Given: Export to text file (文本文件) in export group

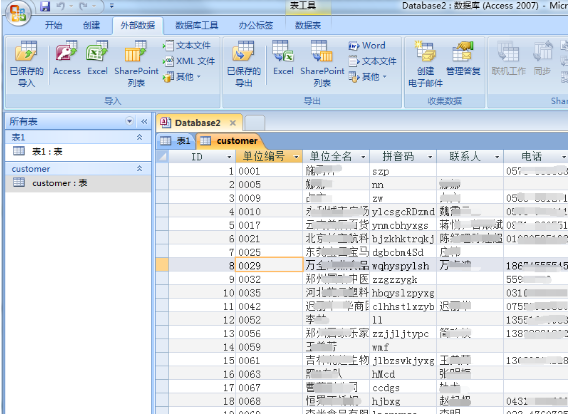Looking at the screenshot, I should click(373, 61).
